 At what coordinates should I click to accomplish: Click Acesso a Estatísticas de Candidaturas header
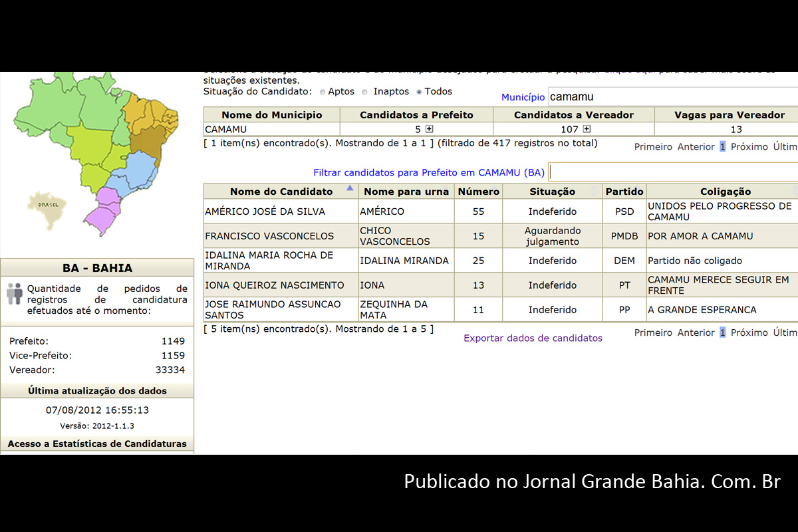point(97,444)
